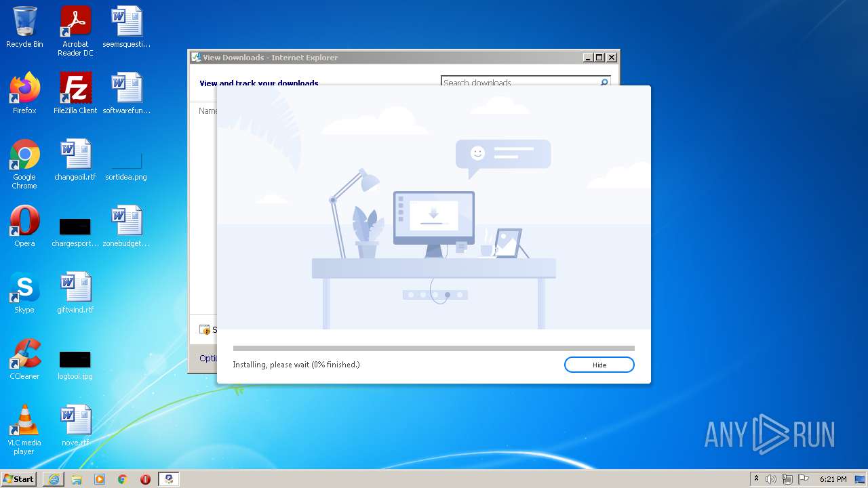The width and height of the screenshot is (868, 488).
Task: Show hidden tray icons arrow
Action: click(756, 479)
